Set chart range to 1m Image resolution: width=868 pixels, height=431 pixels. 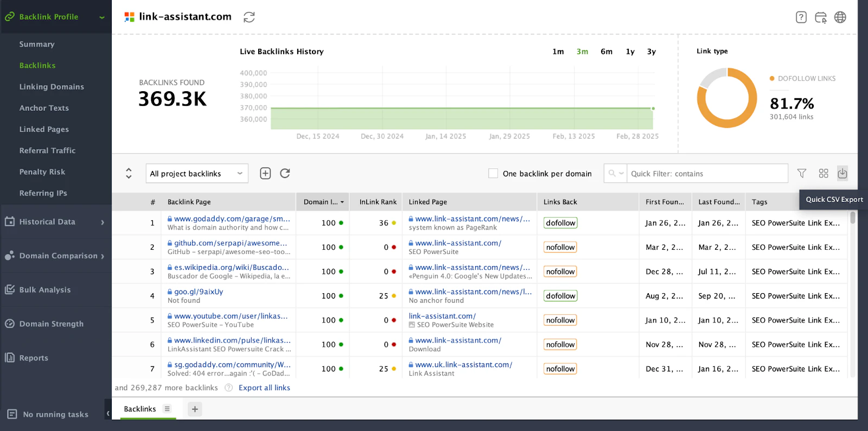pyautogui.click(x=558, y=52)
